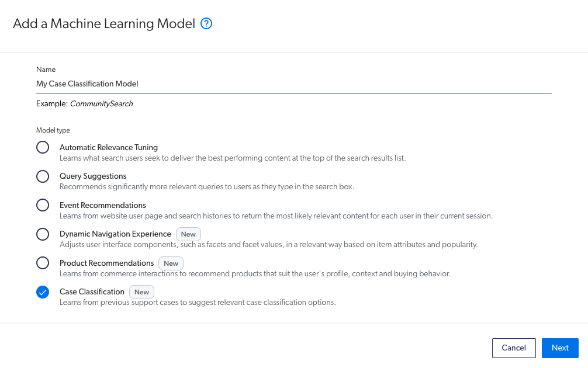Viewport: 588px width, 368px height.
Task: Click the Event Recommendations label text
Action: (103, 205)
